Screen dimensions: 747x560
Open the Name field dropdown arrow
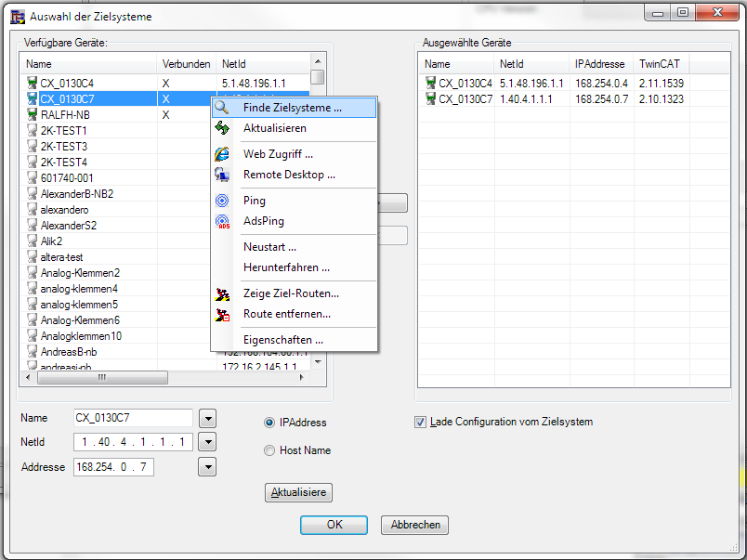[207, 419]
